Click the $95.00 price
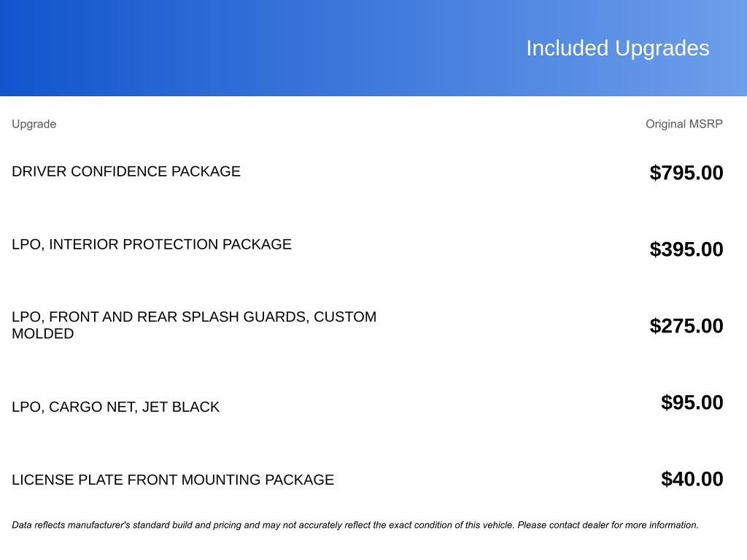The width and height of the screenshot is (747, 560). click(x=692, y=402)
